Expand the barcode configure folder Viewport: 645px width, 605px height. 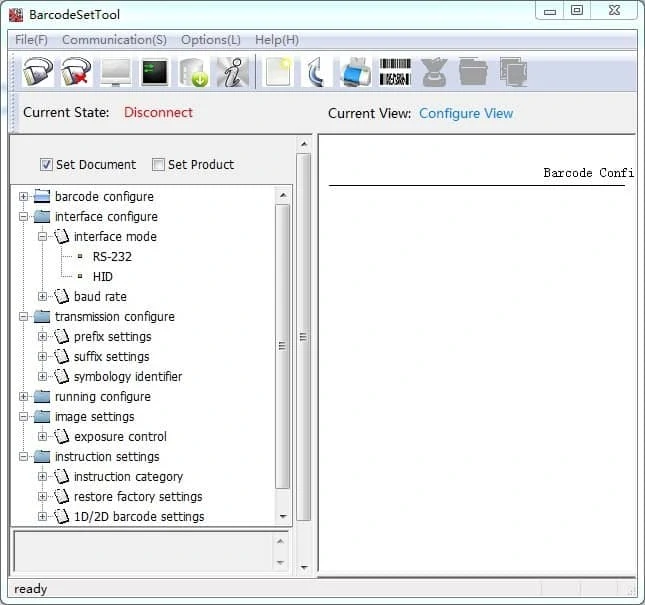click(23, 196)
